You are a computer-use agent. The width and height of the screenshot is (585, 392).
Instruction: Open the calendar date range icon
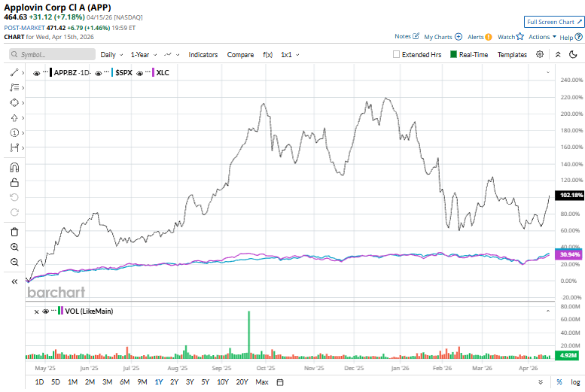coord(280,382)
